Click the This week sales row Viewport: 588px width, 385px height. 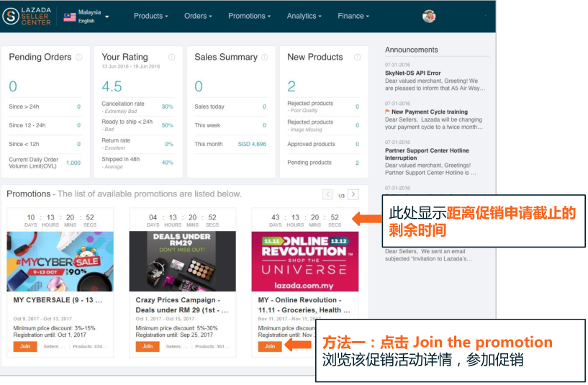(x=230, y=125)
